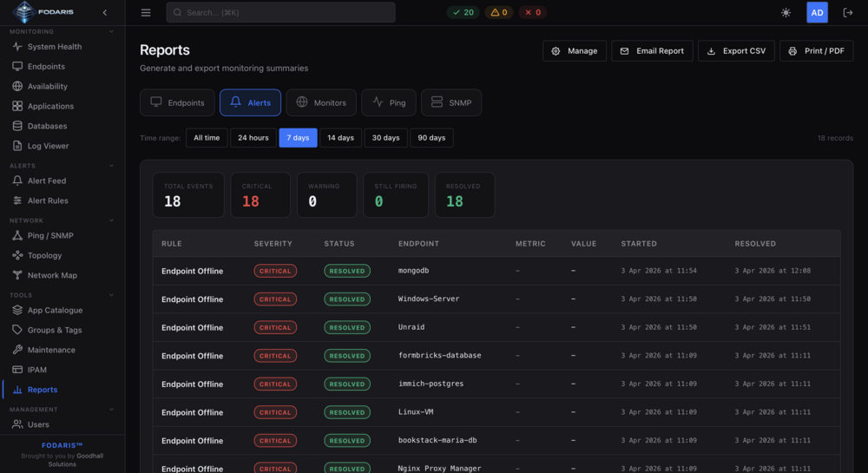Open the AD user avatar
This screenshot has width=868, height=473.
click(x=817, y=12)
